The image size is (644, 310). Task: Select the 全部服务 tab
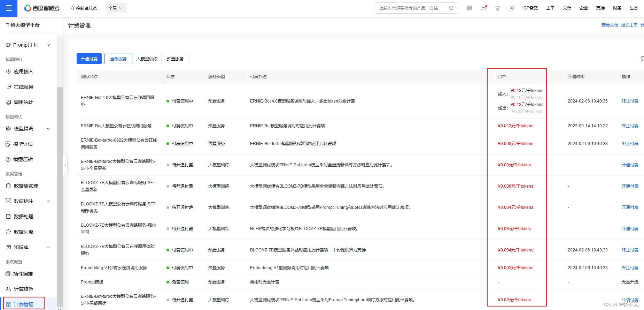click(x=118, y=59)
